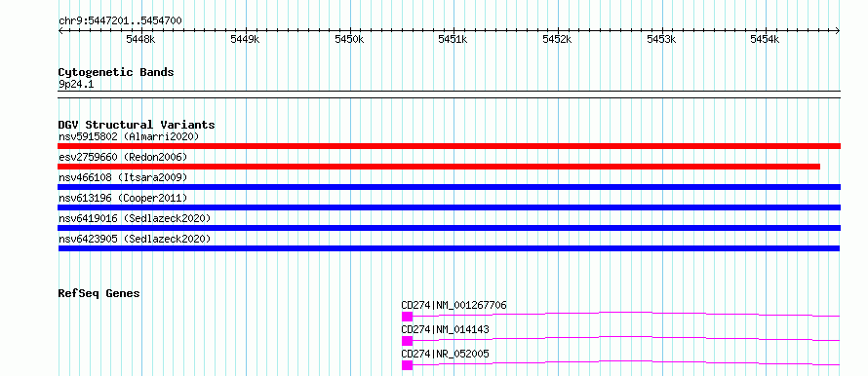Click the 5450k ruler label
Image resolution: width=868 pixels, height=376 pixels.
349,39
